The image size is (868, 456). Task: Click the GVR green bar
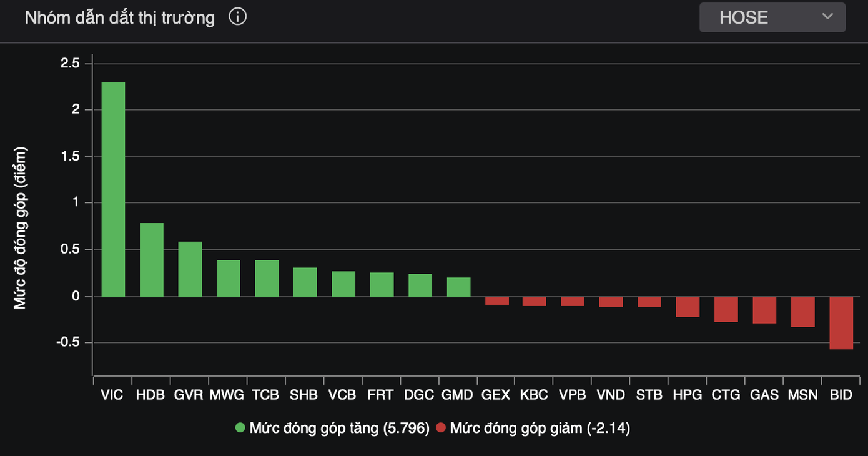coord(189,269)
